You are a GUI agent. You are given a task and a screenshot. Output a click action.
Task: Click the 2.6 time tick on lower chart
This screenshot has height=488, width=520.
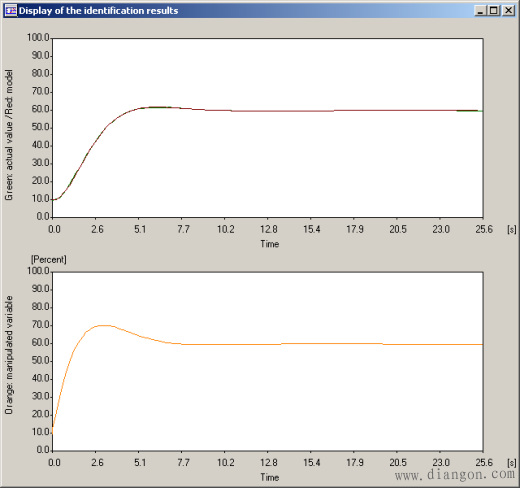coord(97,463)
